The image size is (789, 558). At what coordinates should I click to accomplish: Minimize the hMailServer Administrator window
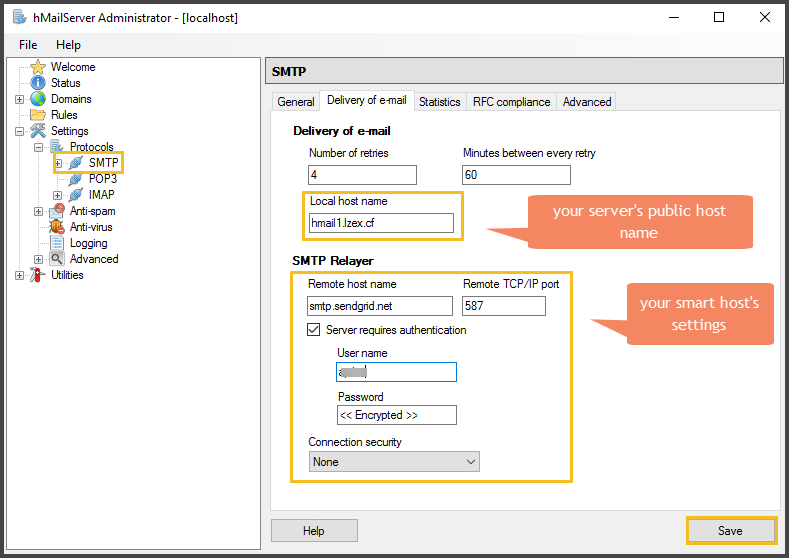(674, 17)
